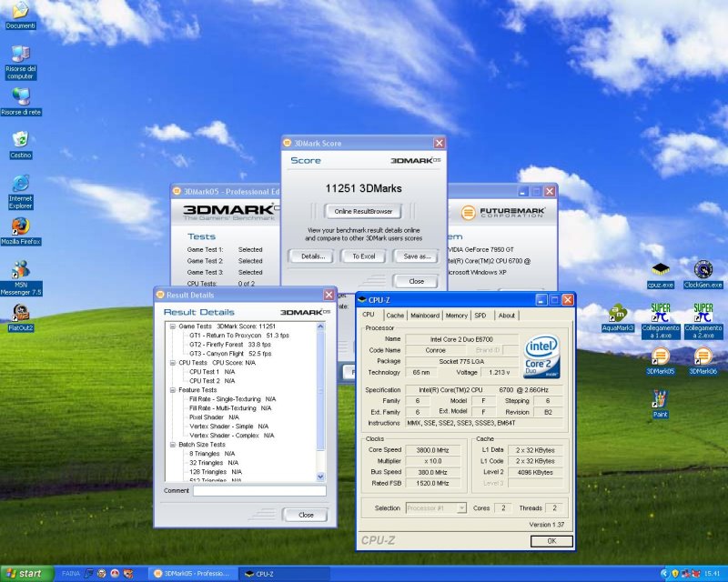Image resolution: width=728 pixels, height=582 pixels.
Task: Select the 'CPU Test 1' result row
Action: tap(212, 372)
